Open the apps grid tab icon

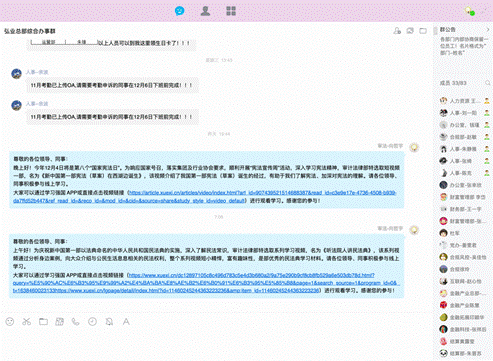coord(231,11)
